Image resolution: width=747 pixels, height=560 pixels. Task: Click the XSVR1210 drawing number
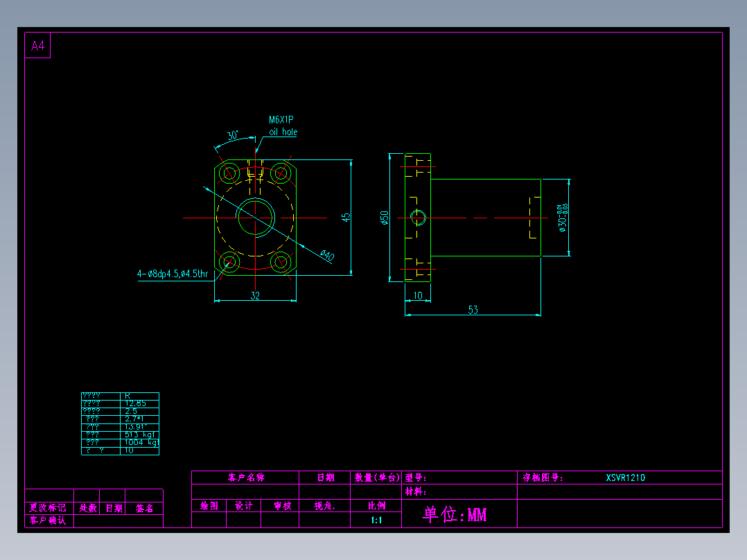click(x=626, y=478)
